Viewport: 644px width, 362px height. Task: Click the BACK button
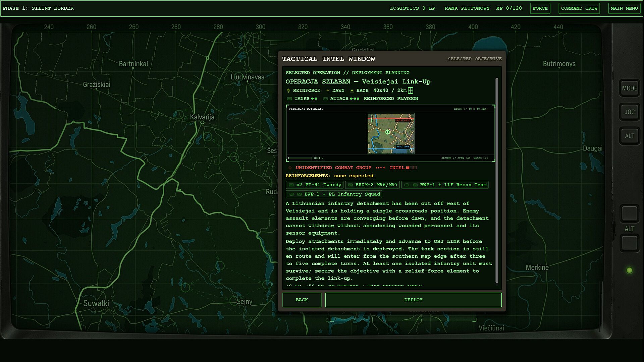point(302,300)
